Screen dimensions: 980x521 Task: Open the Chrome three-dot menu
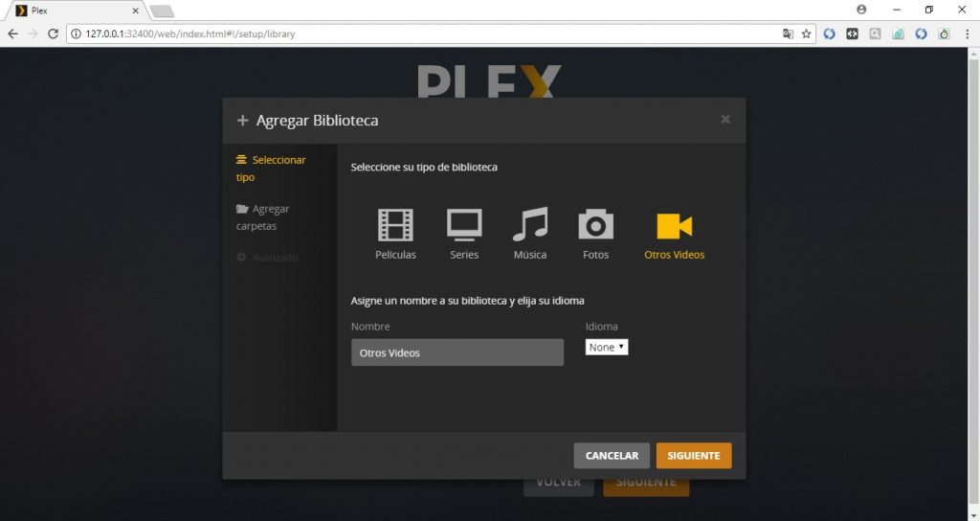967,34
